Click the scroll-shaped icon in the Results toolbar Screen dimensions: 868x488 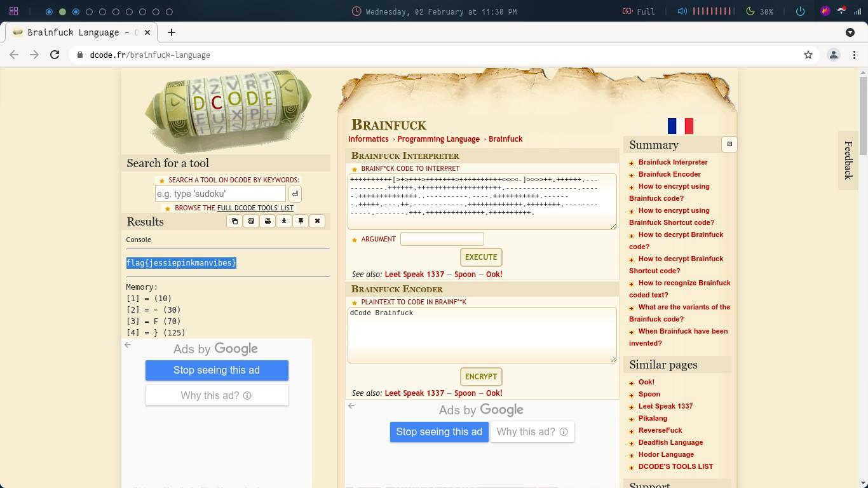click(251, 221)
